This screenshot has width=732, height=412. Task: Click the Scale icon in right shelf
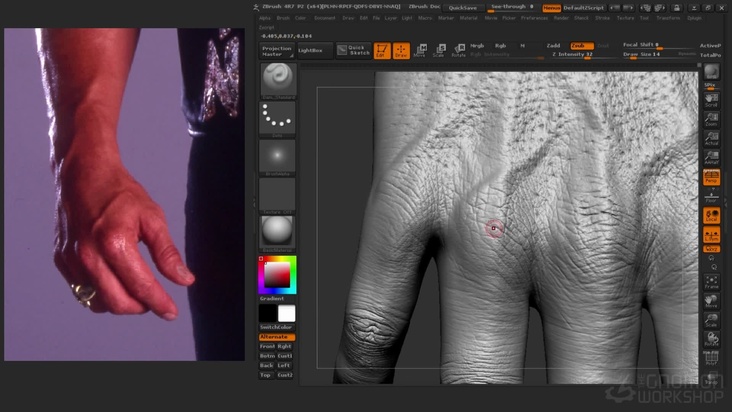(x=711, y=320)
